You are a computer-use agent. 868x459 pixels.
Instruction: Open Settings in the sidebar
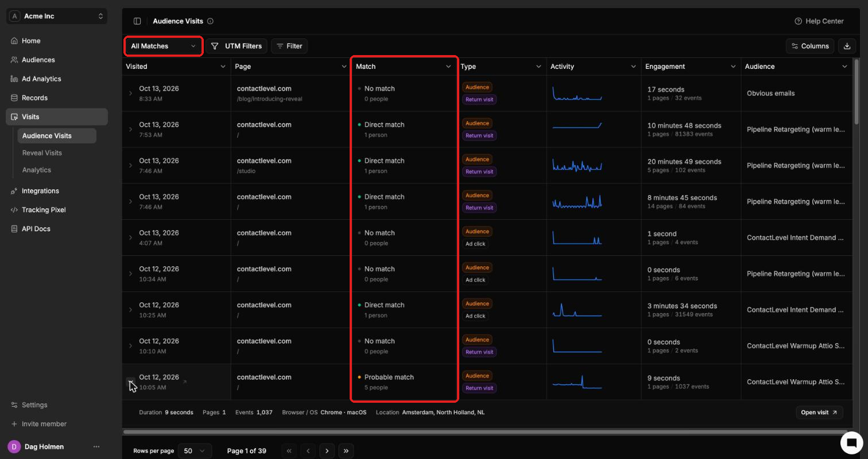57,404
